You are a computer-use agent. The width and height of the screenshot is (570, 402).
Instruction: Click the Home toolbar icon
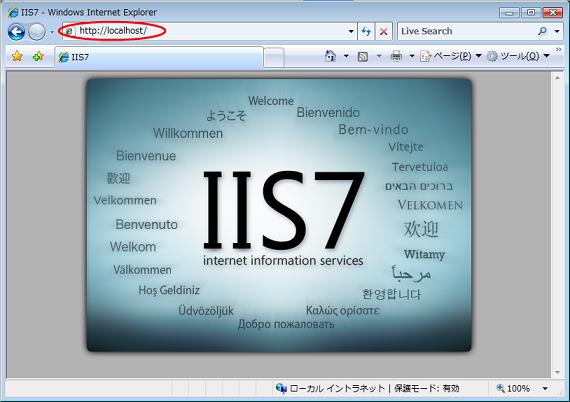coord(330,56)
